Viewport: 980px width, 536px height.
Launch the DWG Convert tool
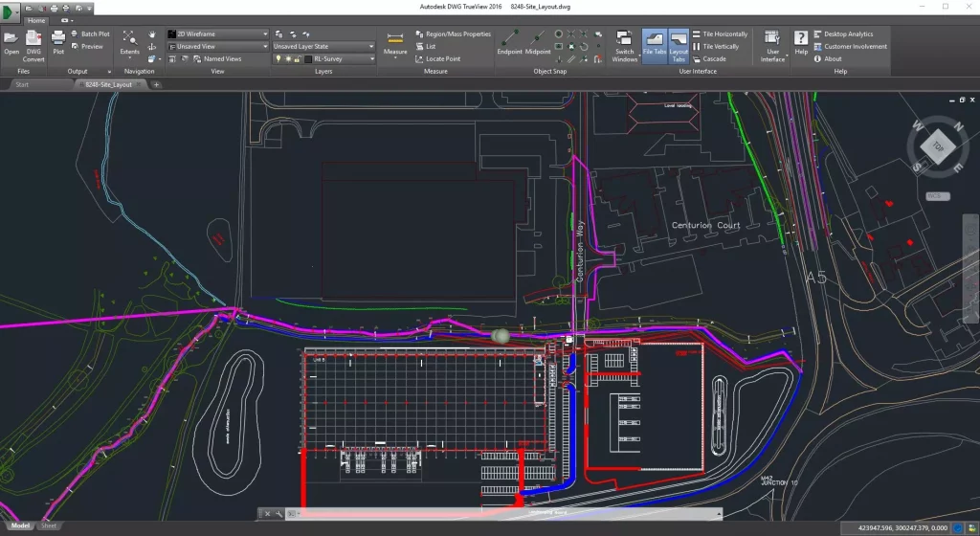coord(33,46)
